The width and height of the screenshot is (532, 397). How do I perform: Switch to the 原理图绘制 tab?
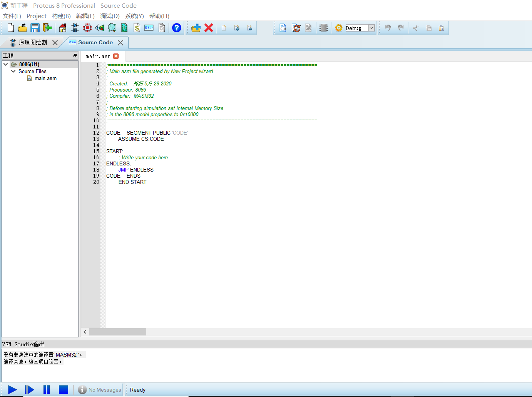(33, 42)
